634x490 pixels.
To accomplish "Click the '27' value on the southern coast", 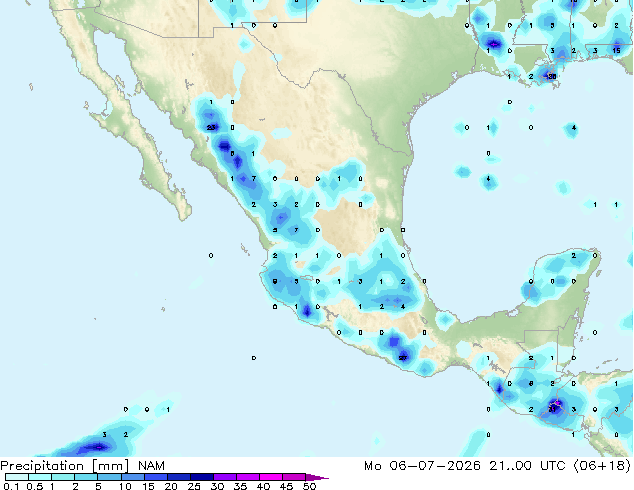I will click(x=403, y=358).
